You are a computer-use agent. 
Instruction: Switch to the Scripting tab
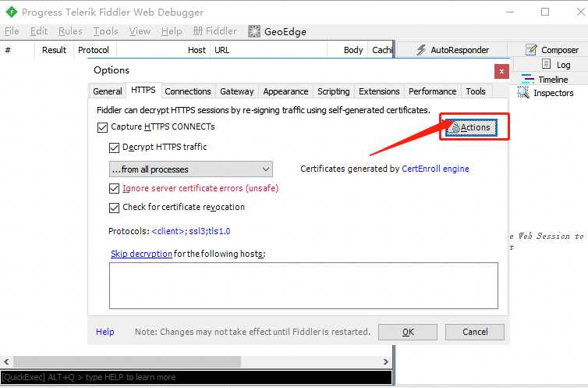[333, 91]
